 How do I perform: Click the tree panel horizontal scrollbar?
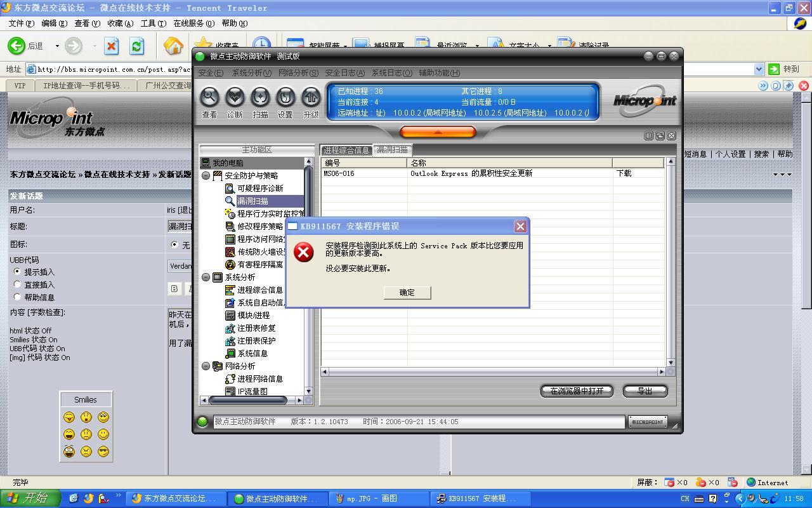[252, 401]
